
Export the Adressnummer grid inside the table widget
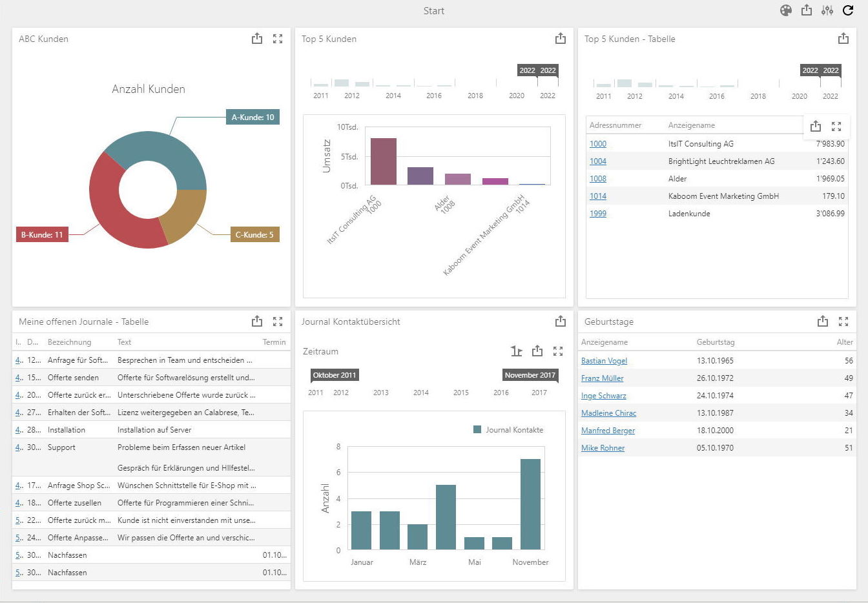coord(816,127)
